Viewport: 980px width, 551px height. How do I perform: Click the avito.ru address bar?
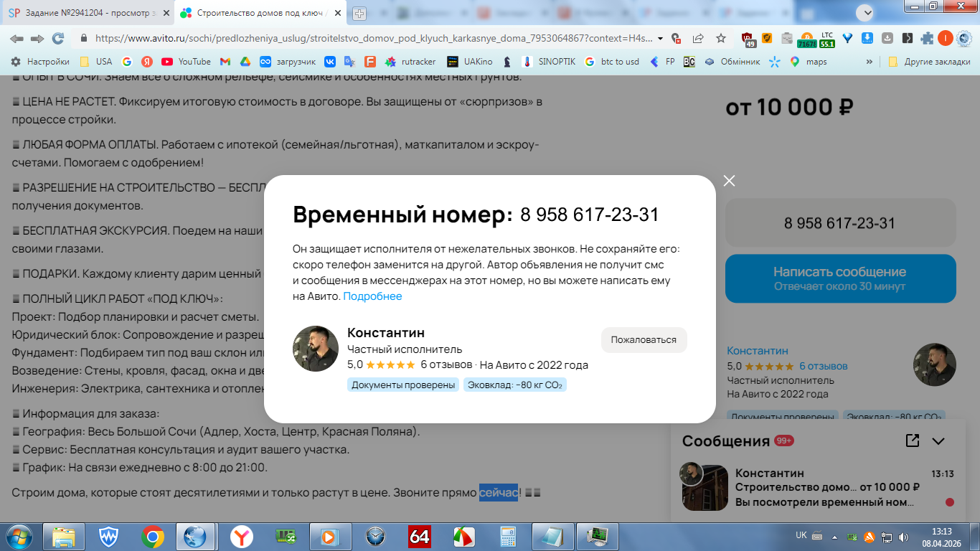pyautogui.click(x=372, y=39)
